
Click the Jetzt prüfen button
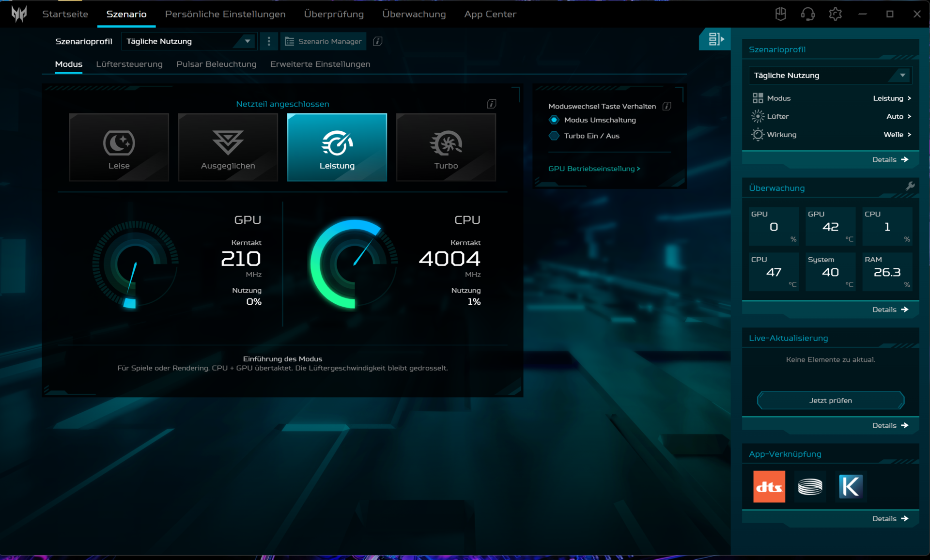coord(830,400)
